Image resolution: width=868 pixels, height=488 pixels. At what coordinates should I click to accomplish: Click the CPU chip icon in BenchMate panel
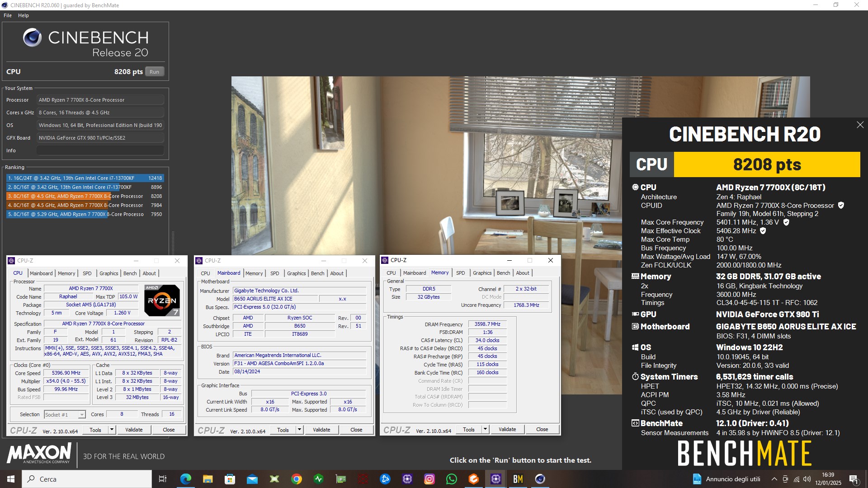635,187
